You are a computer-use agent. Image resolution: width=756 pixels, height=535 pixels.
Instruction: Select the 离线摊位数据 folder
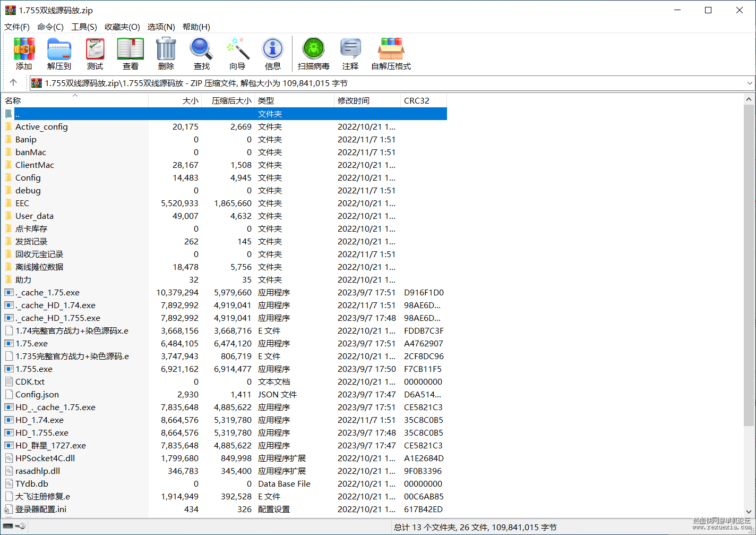(x=224, y=267)
